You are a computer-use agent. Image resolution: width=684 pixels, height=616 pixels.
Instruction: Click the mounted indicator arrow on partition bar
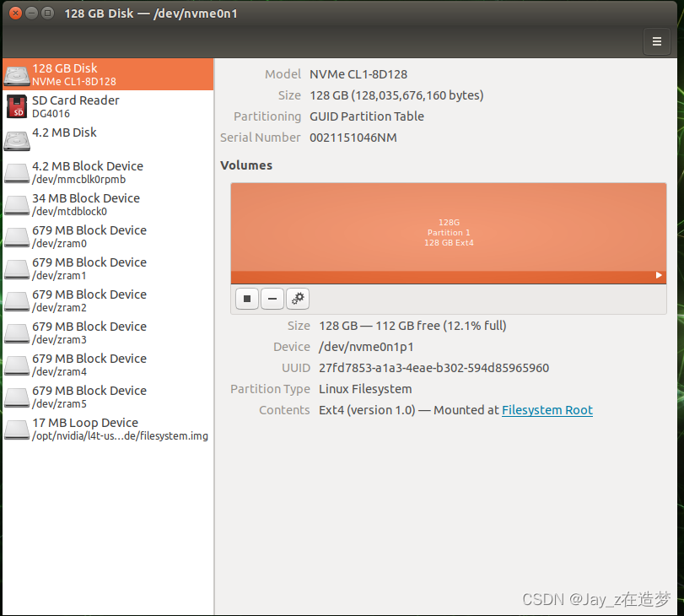click(659, 275)
